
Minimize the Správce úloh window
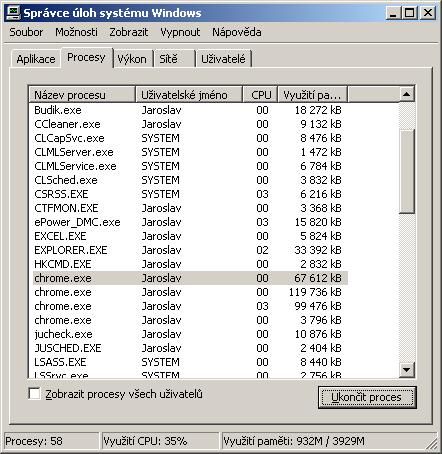394,13
